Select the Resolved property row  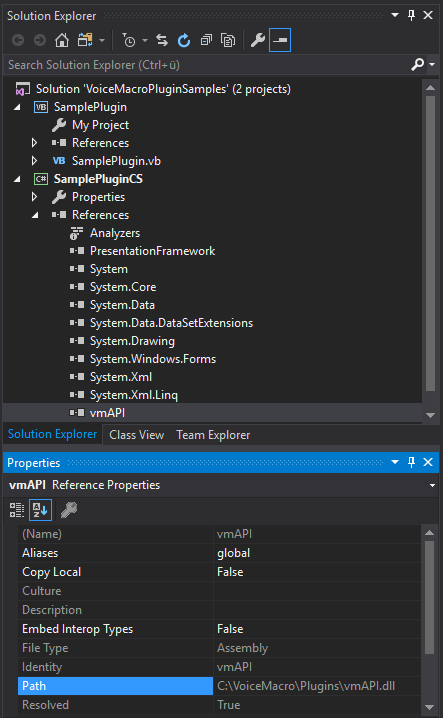tap(219, 705)
